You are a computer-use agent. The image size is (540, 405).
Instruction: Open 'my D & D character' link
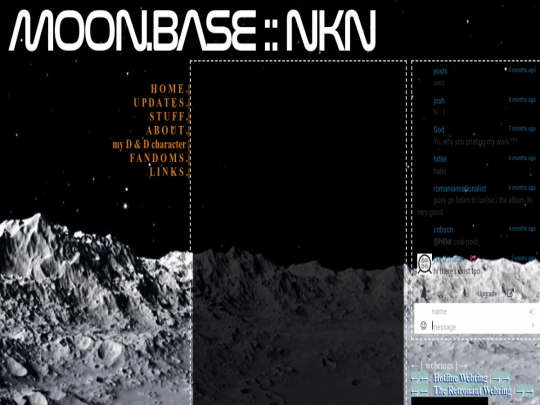[149, 144]
